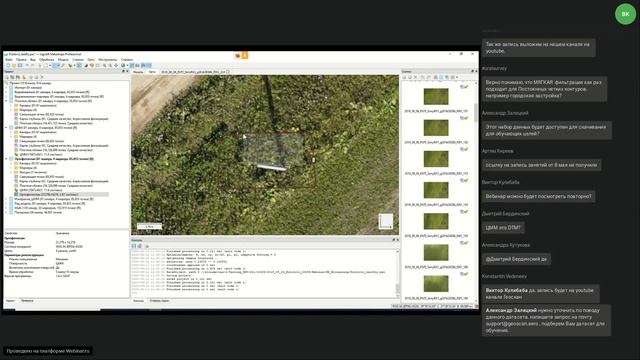Redo the action via toolbar
Viewport: 640px width, 360px height.
point(33,65)
